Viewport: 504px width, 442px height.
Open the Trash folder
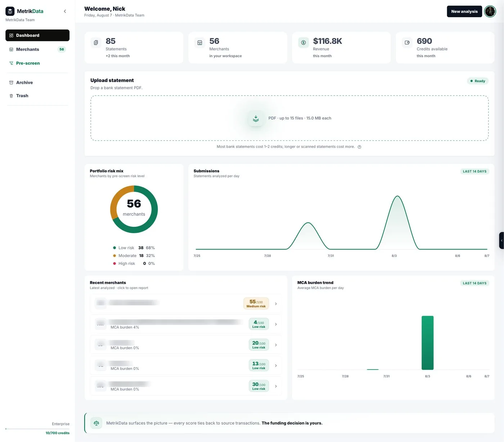(x=37, y=96)
